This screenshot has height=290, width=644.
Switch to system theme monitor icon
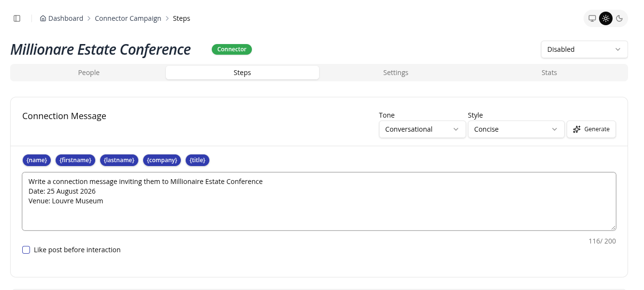[x=592, y=18]
